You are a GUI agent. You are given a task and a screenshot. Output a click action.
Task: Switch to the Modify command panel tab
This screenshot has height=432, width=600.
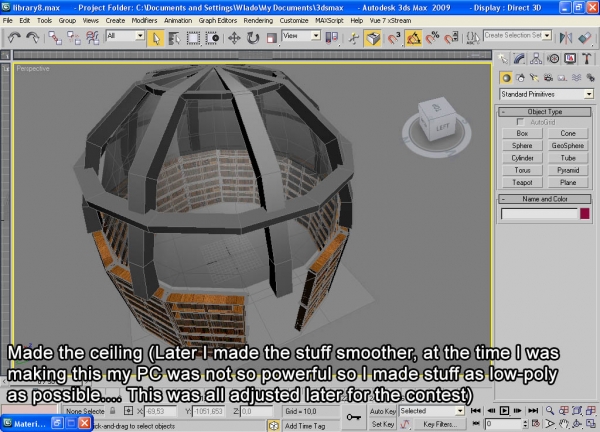[x=519, y=59]
